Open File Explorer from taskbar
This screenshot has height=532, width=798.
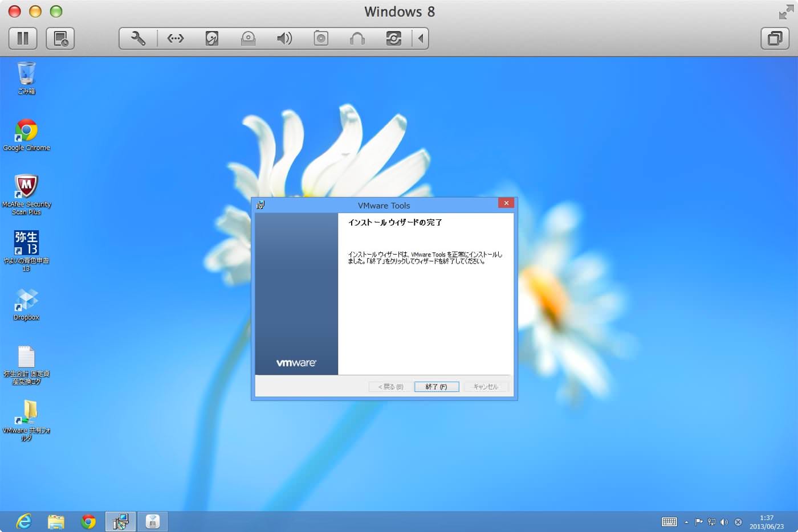click(x=56, y=521)
